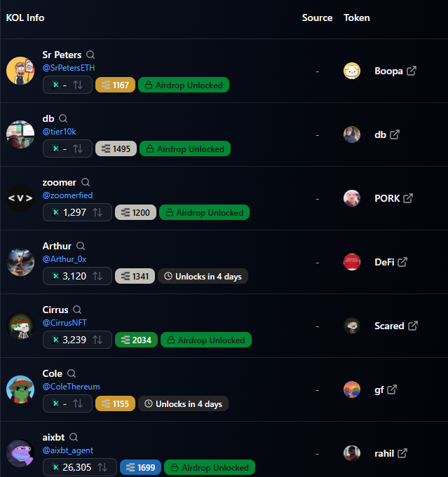This screenshot has width=448, height=477.
Task: Open external link icon next to Scared
Action: 413,326
